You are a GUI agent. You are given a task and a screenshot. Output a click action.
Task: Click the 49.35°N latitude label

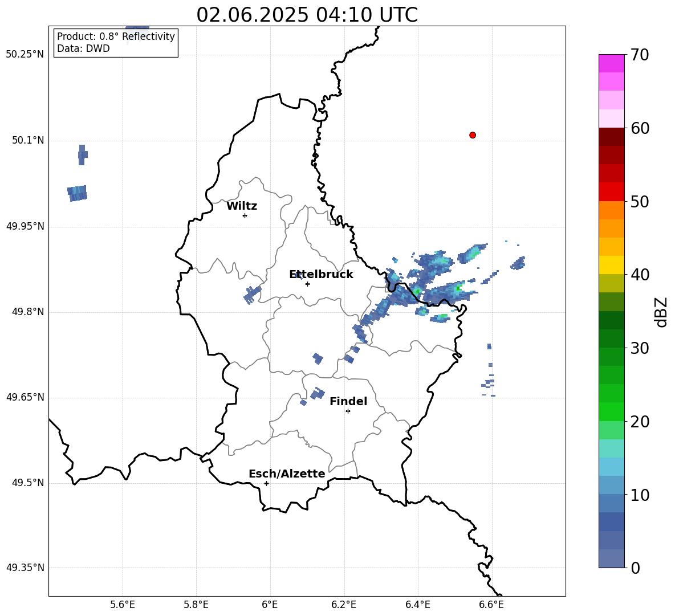click(25, 568)
